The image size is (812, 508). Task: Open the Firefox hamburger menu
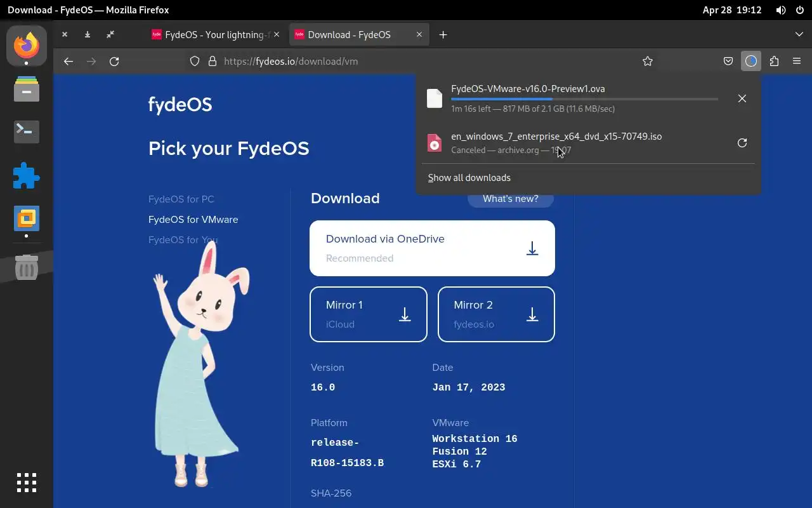click(797, 62)
